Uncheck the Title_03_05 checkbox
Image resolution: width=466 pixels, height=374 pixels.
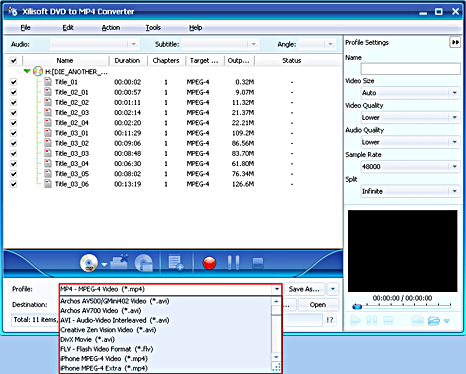coord(13,174)
